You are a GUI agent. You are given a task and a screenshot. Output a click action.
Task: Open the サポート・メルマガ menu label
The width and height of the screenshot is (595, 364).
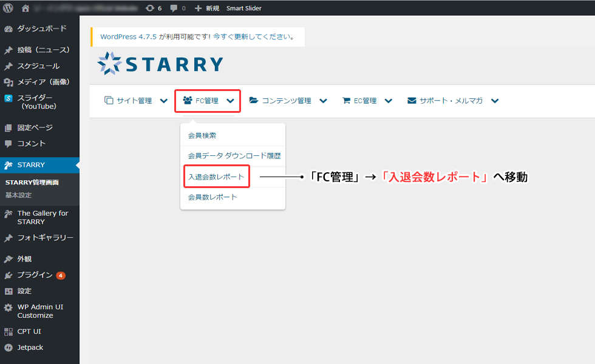(451, 101)
